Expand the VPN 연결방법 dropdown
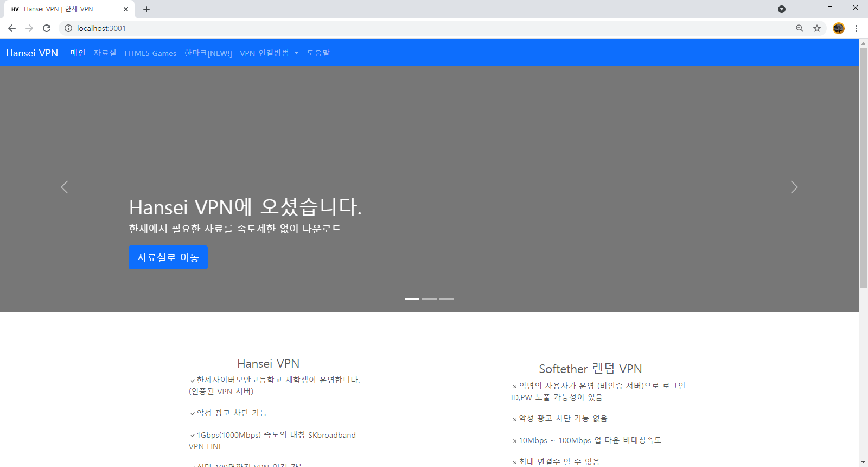Screen dimensions: 868x467 pos(269,53)
